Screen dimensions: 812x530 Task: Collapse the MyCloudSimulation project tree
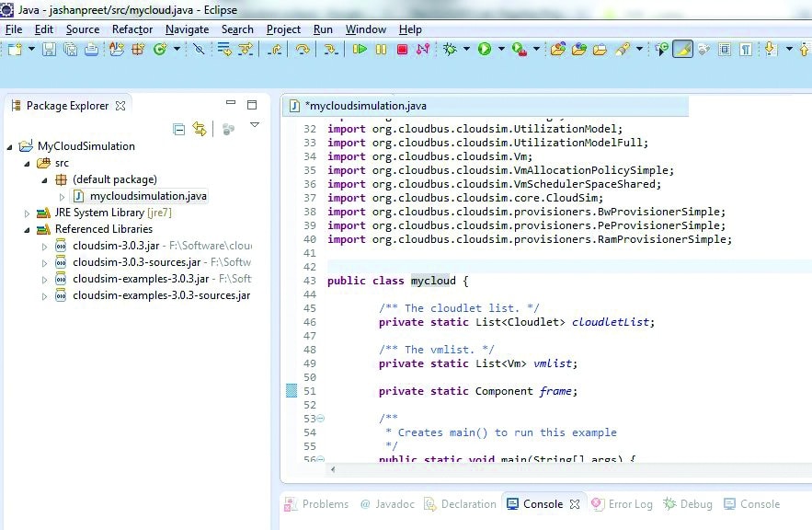pos(10,147)
